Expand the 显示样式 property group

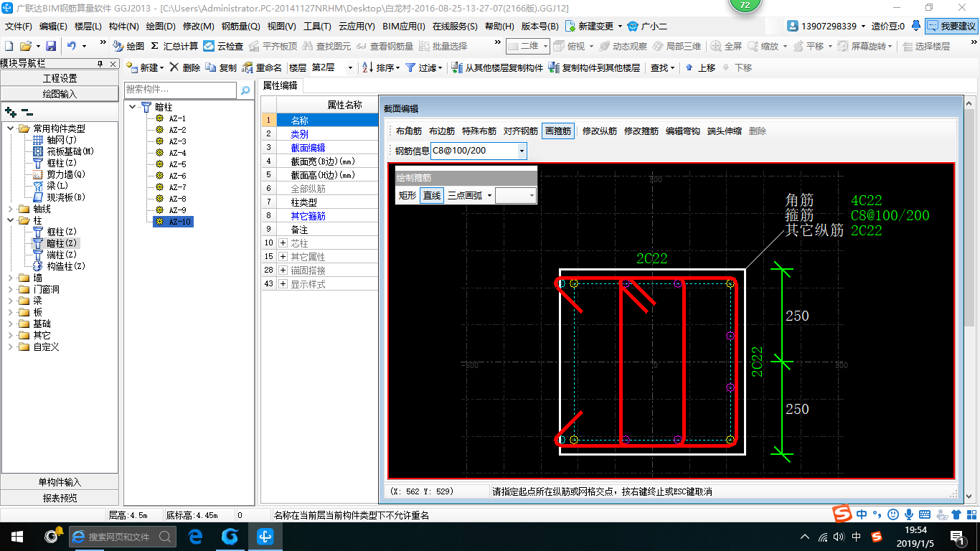click(x=283, y=284)
